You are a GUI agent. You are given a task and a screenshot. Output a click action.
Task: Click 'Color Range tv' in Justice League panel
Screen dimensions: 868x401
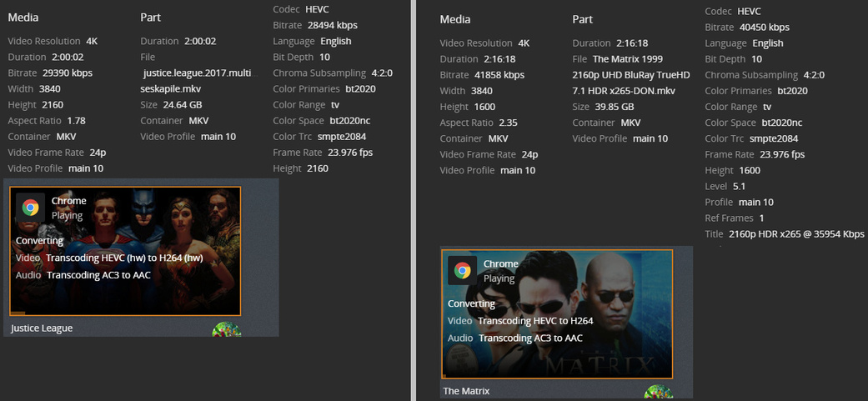point(306,104)
